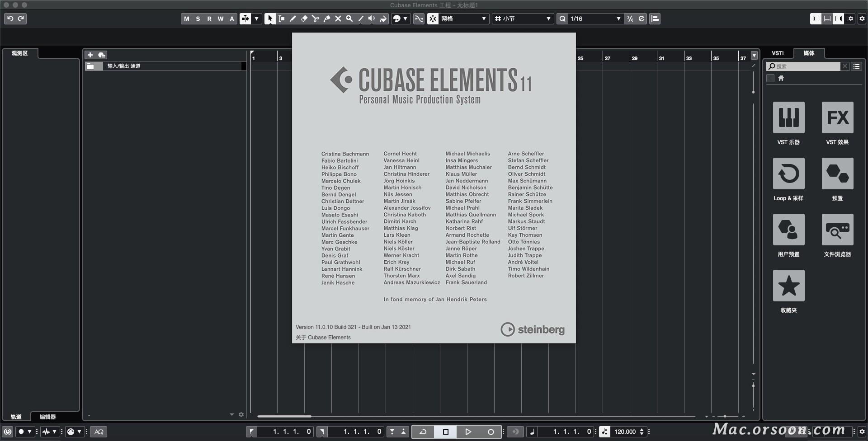This screenshot has width=868, height=441.
Task: Toggle the transport Cycle loop button
Action: [x=423, y=432]
